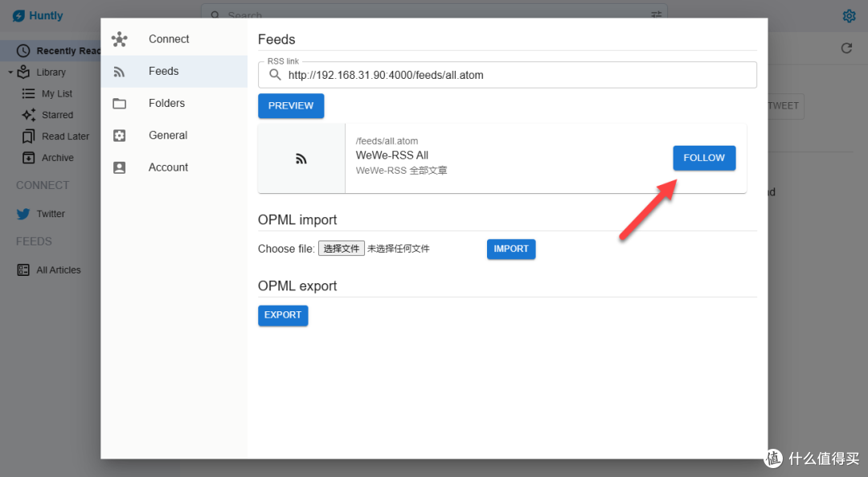The image size is (868, 477).
Task: Click the Feeds RSS icon in settings menu
Action: 120,72
